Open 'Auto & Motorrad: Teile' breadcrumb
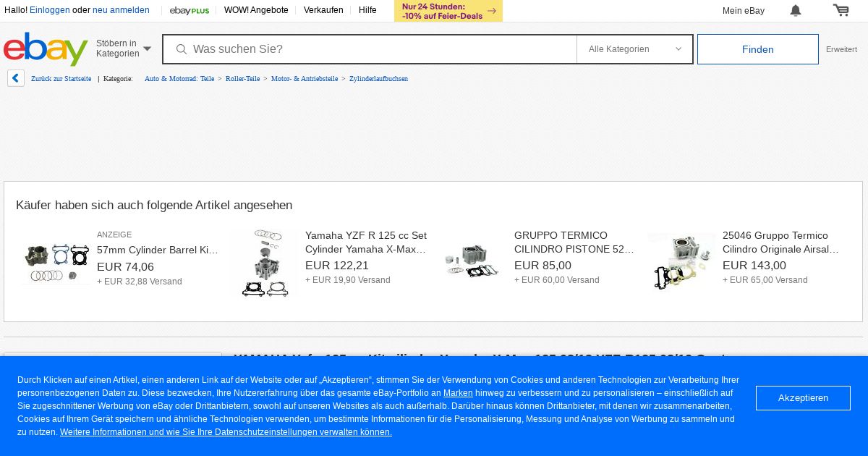 click(179, 78)
